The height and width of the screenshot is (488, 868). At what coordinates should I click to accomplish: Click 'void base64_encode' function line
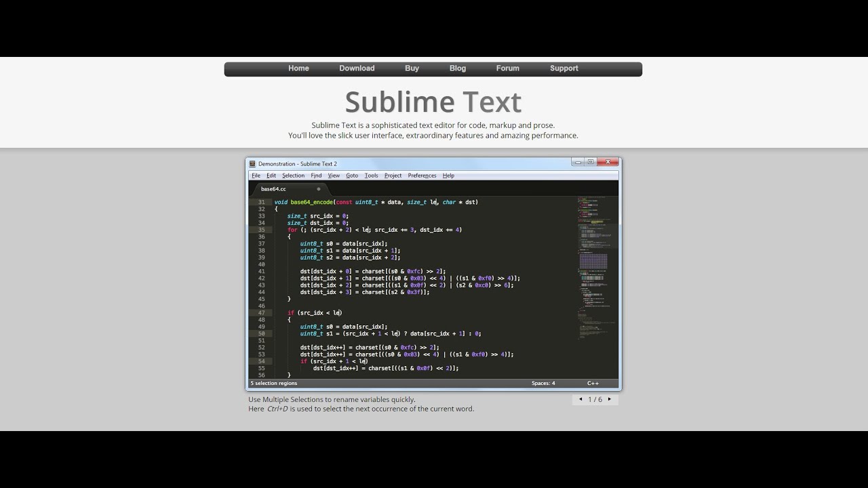(x=376, y=202)
